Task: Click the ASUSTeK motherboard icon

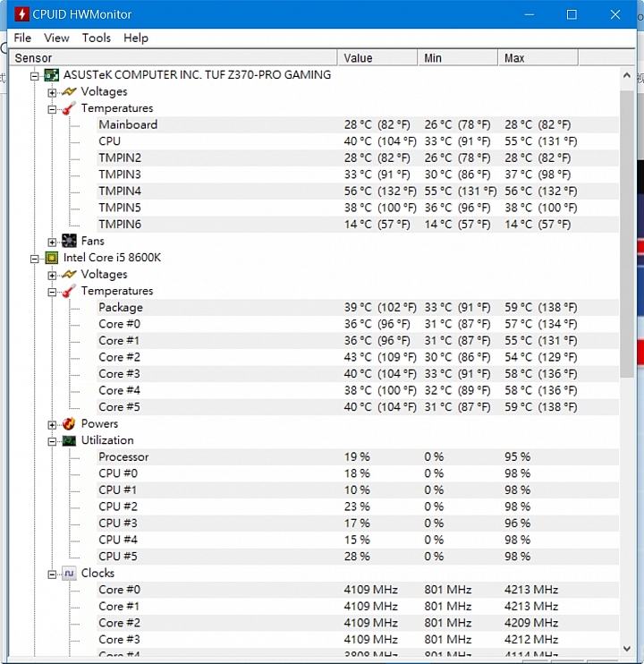Action: pos(52,75)
